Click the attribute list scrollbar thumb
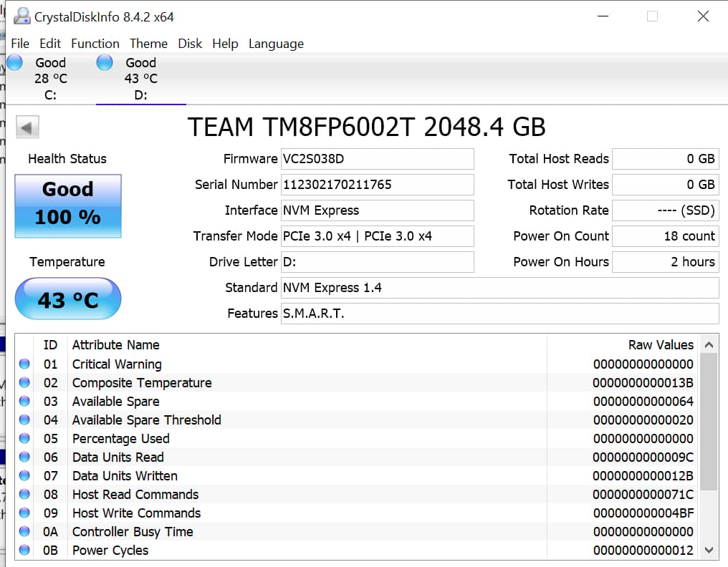The height and width of the screenshot is (567, 728). [x=709, y=422]
